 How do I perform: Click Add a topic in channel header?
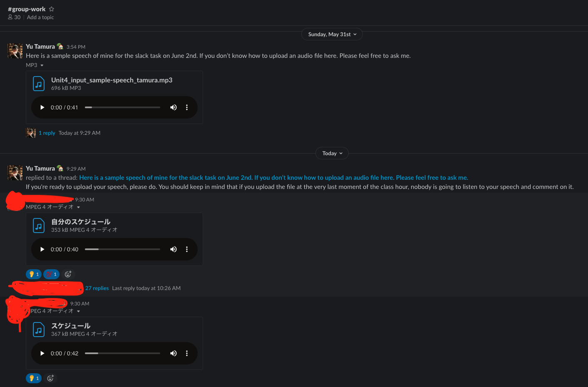40,17
